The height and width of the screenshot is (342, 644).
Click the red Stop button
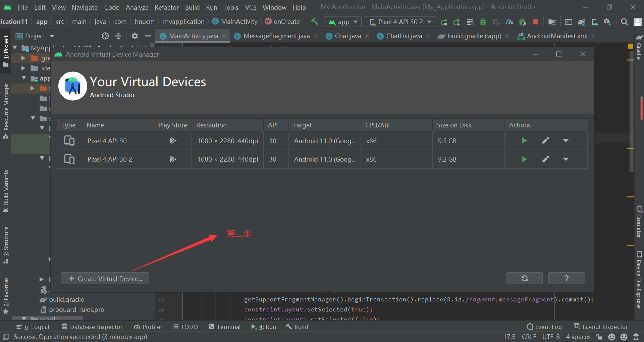click(535, 22)
